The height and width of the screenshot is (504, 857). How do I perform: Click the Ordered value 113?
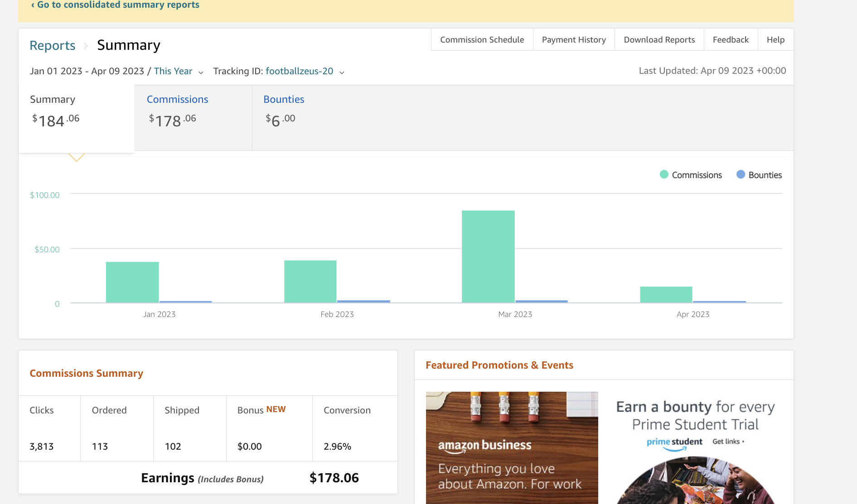(x=100, y=446)
